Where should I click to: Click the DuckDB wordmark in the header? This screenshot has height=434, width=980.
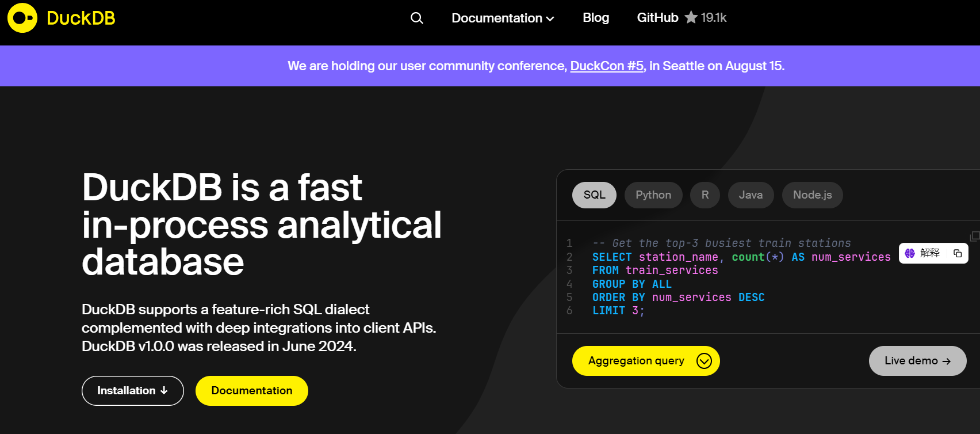point(81,18)
